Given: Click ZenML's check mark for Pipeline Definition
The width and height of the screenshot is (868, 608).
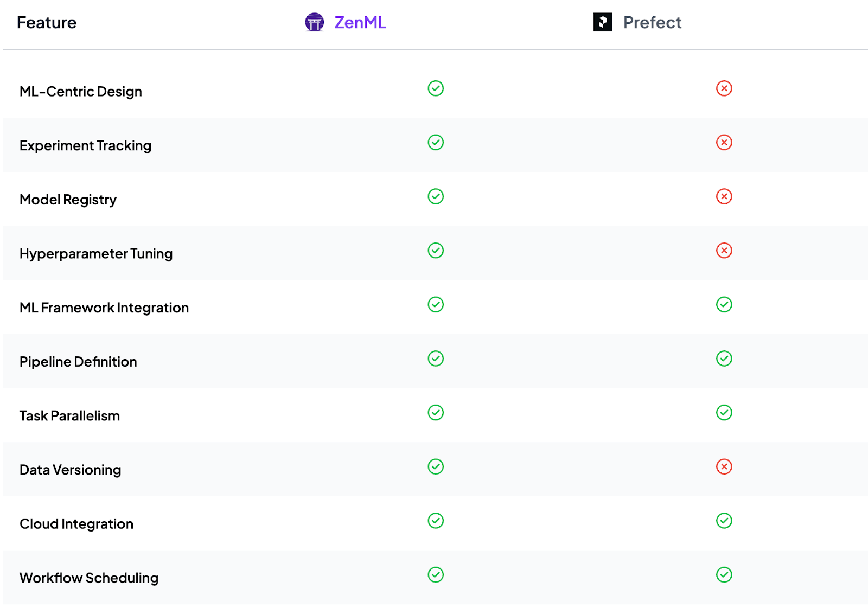Looking at the screenshot, I should (x=436, y=359).
